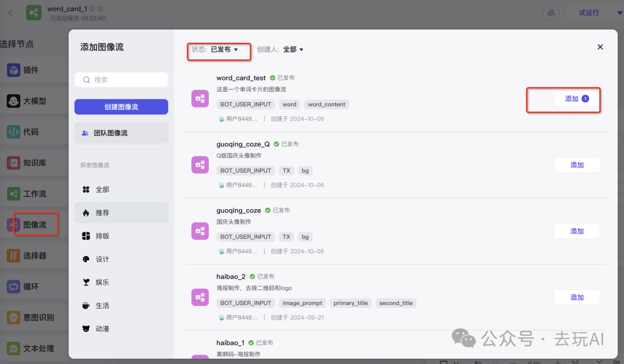Choose the 推荐 category

(x=121, y=213)
